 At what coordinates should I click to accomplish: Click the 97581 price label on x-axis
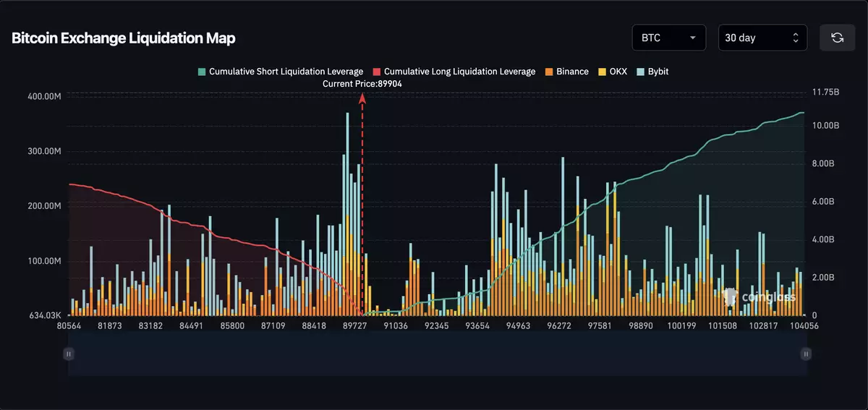600,326
